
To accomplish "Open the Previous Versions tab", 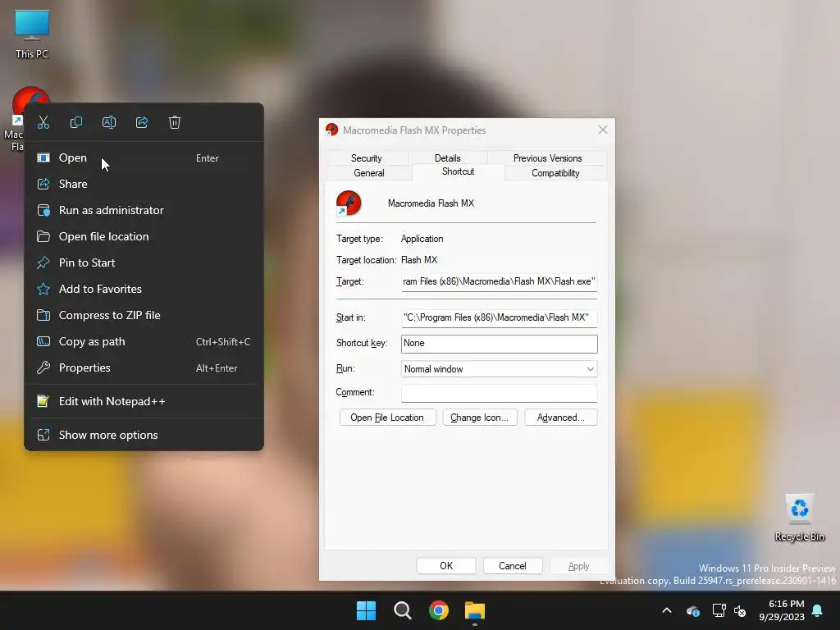I will pyautogui.click(x=547, y=158).
